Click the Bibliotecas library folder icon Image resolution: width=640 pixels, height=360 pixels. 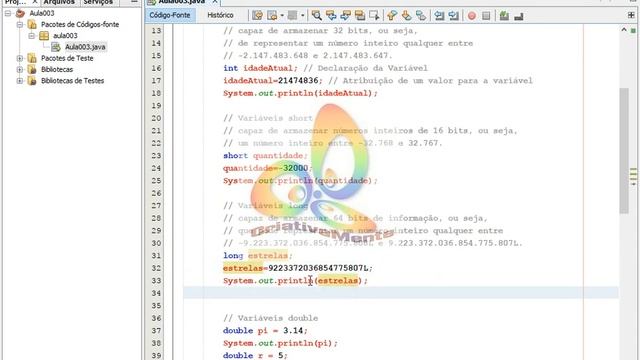pyautogui.click(x=32, y=69)
